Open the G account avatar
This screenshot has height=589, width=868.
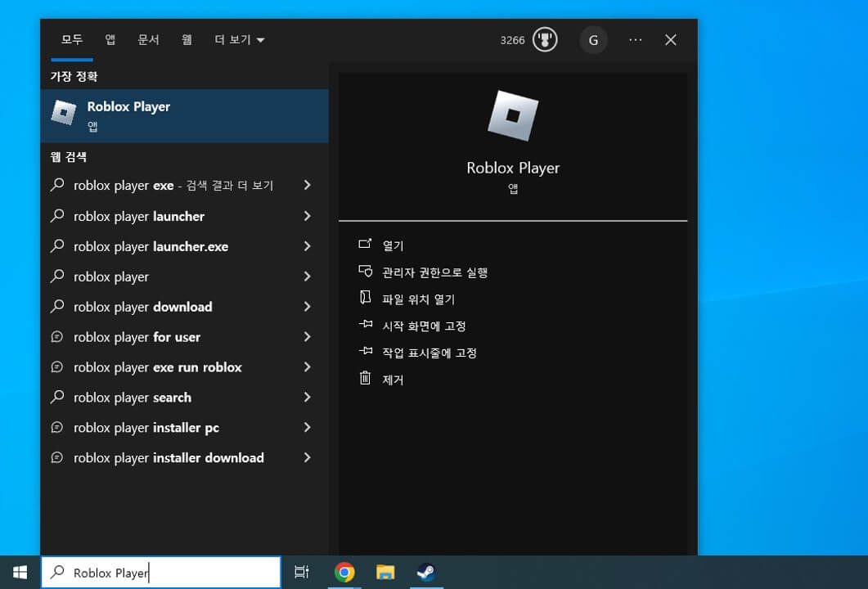(x=593, y=40)
